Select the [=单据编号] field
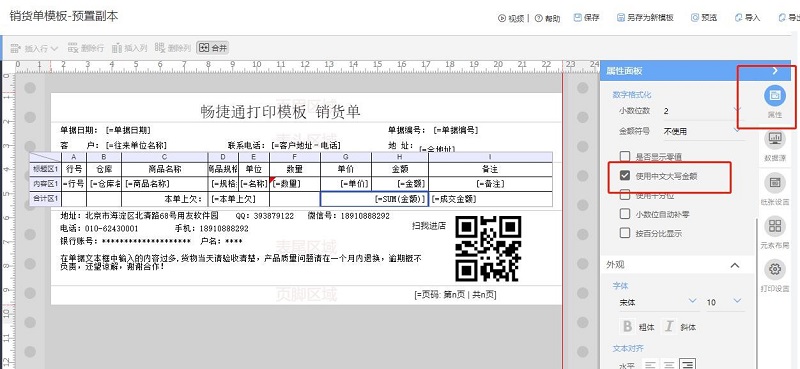This screenshot has height=369, width=800. click(x=455, y=131)
